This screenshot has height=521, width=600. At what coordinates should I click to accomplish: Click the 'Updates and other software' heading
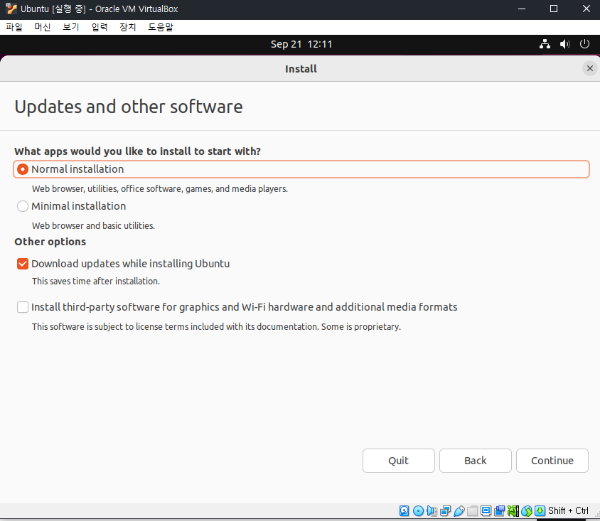click(x=129, y=107)
